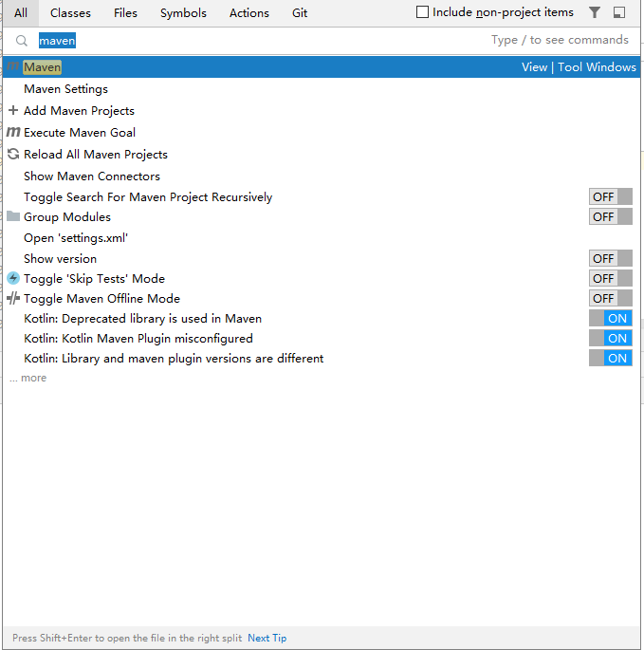644x650 pixels.
Task: Select Toggle Maven Offline Mode entry text
Action: click(x=101, y=299)
